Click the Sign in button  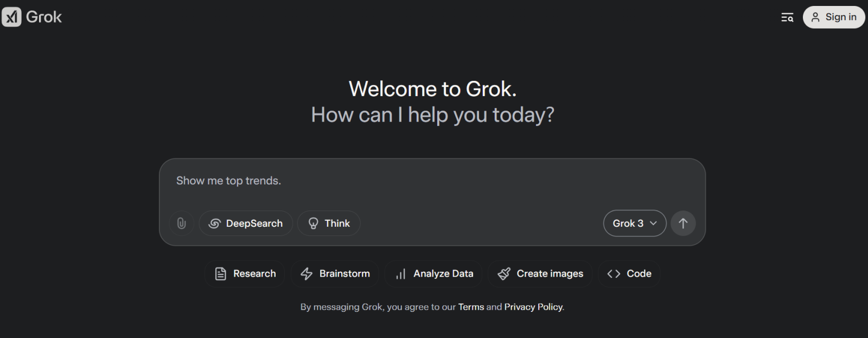coord(834,17)
